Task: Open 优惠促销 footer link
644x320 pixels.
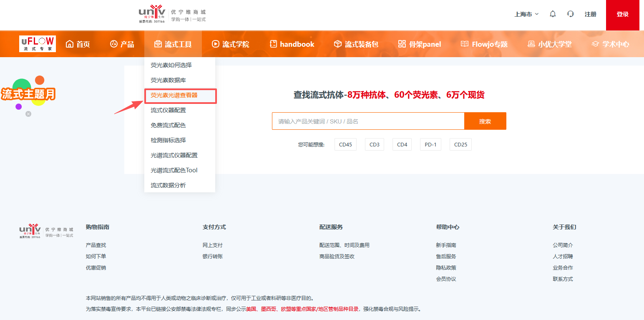Action: click(96, 268)
